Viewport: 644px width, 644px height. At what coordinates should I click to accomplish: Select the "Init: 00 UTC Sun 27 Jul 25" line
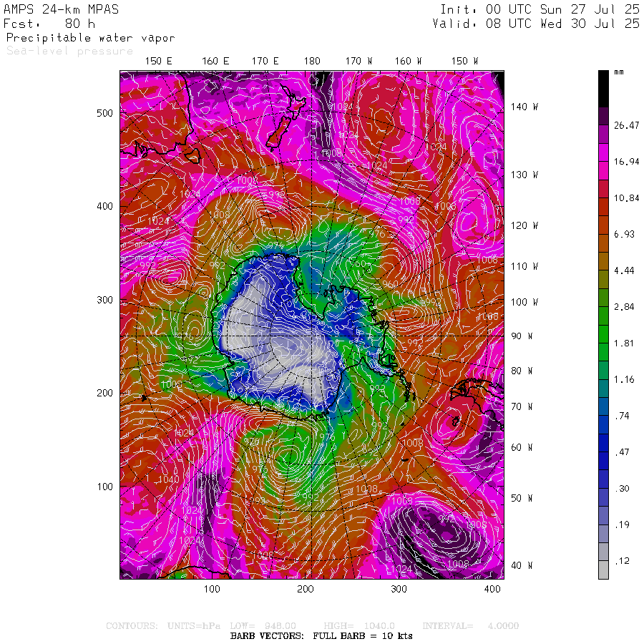[540, 9]
